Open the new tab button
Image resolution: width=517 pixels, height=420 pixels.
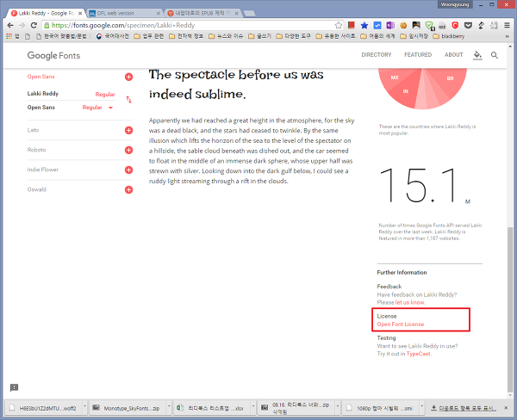coord(249,14)
